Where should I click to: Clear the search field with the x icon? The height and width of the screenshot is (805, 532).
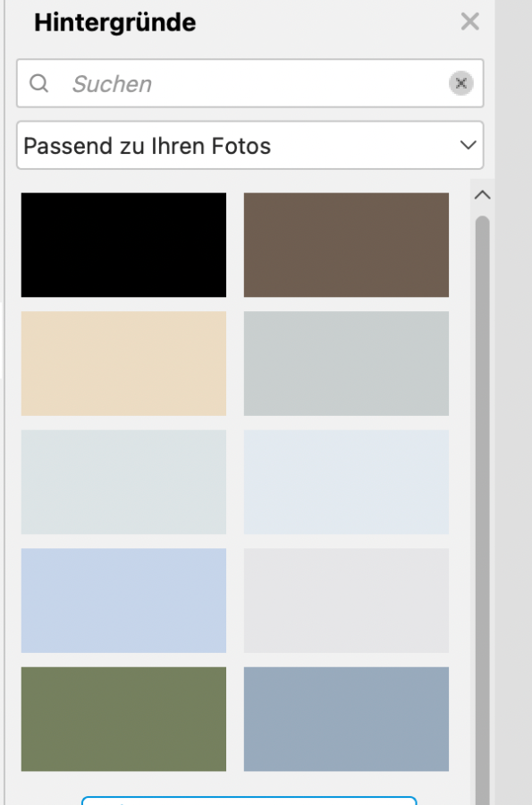coord(461,83)
